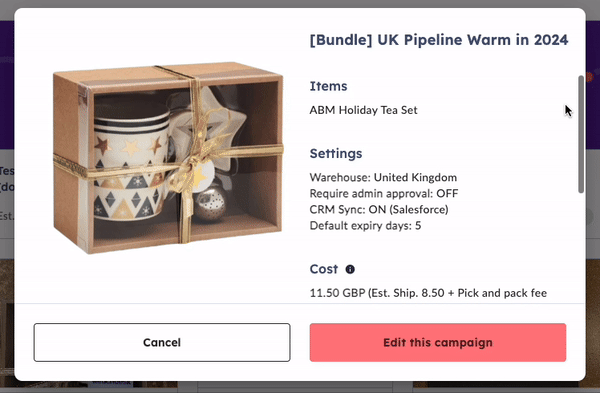The image size is (600, 393).
Task: Click Cancel to dismiss the campaign dialog
Action: 162,342
